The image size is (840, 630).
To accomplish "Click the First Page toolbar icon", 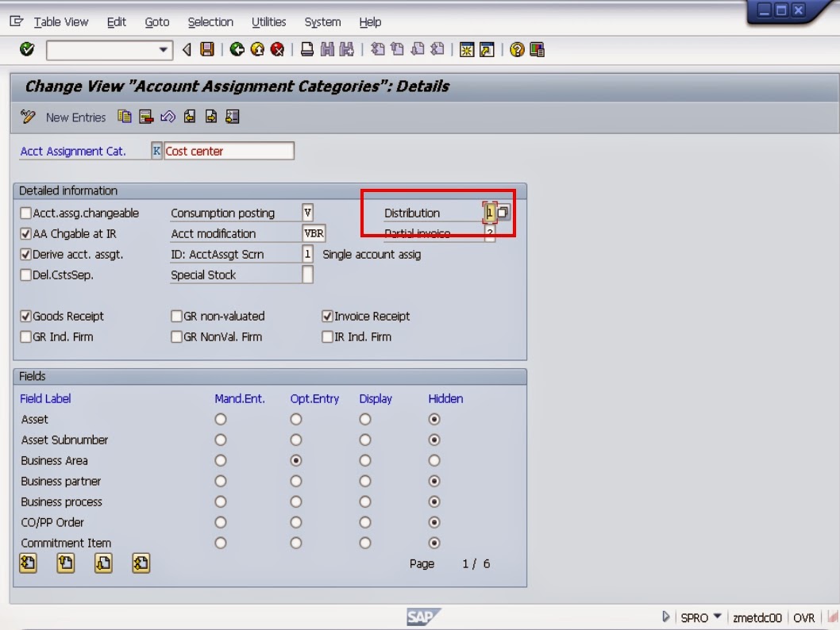I will coord(378,50).
